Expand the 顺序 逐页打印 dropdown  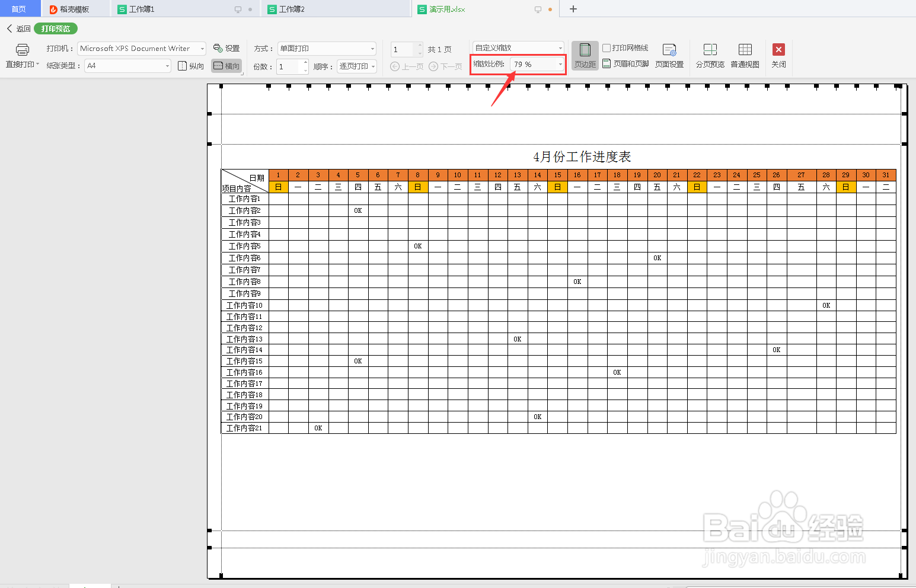tap(374, 66)
